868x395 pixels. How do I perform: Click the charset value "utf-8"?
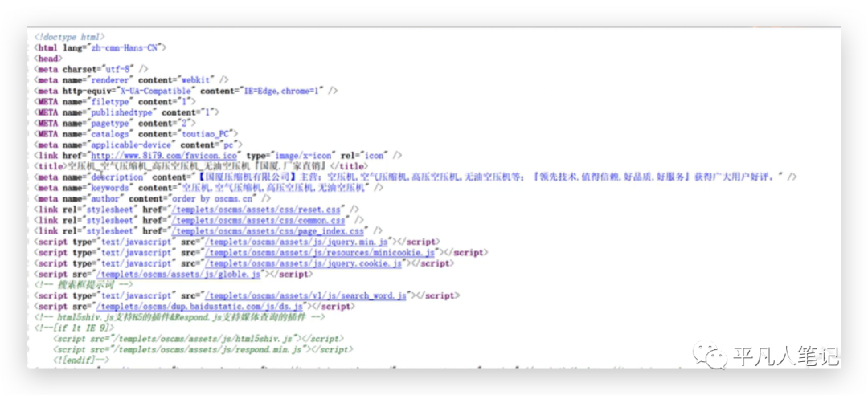(120, 70)
